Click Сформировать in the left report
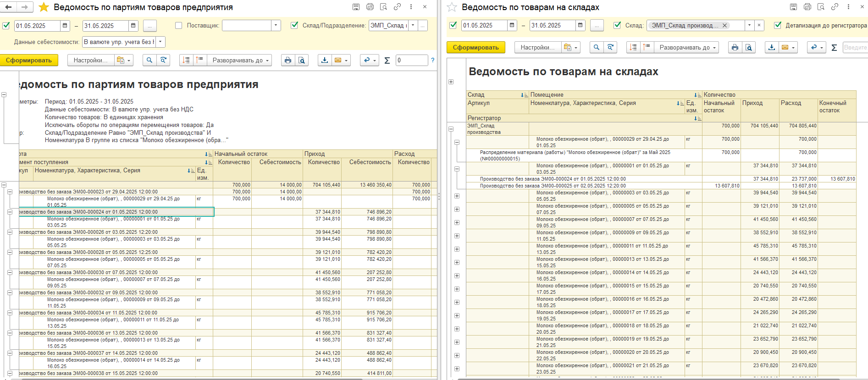 pyautogui.click(x=28, y=60)
